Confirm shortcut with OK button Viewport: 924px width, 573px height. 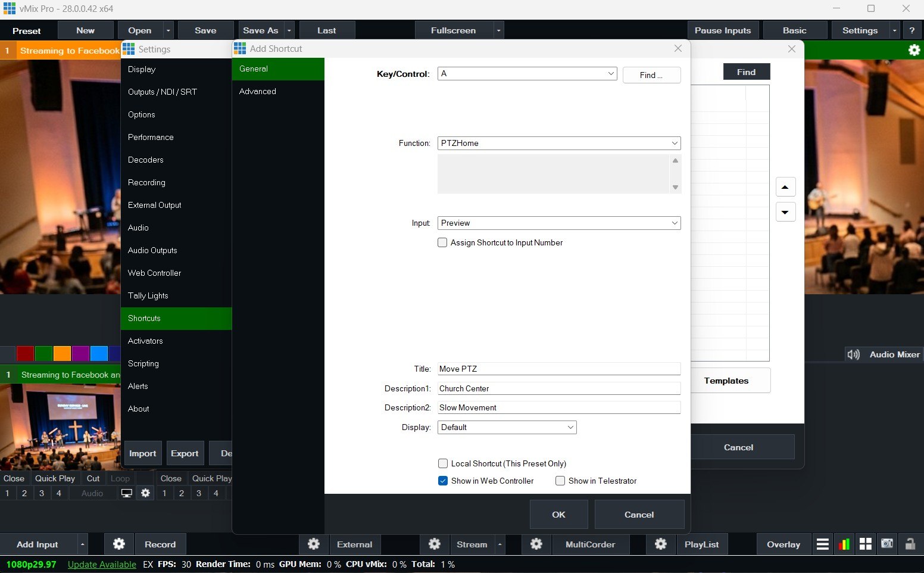click(558, 514)
